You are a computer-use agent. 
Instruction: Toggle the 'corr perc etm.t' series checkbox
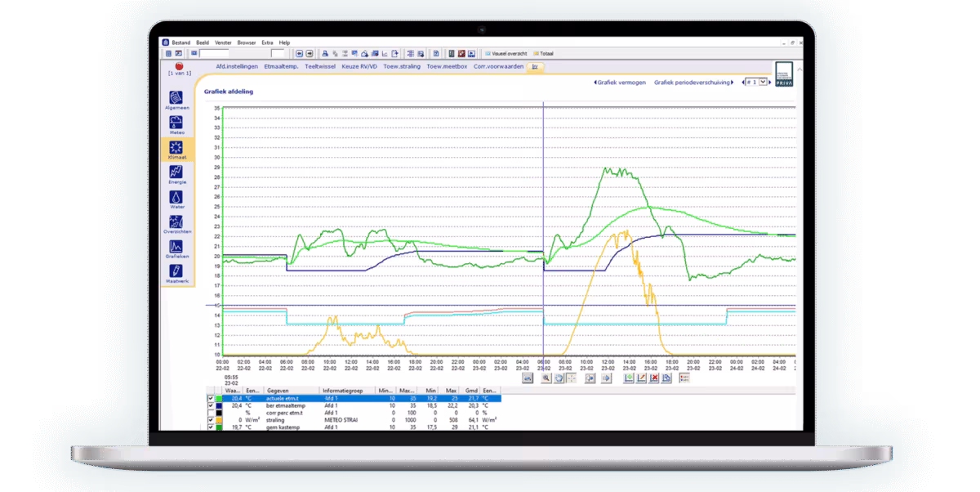[211, 412]
